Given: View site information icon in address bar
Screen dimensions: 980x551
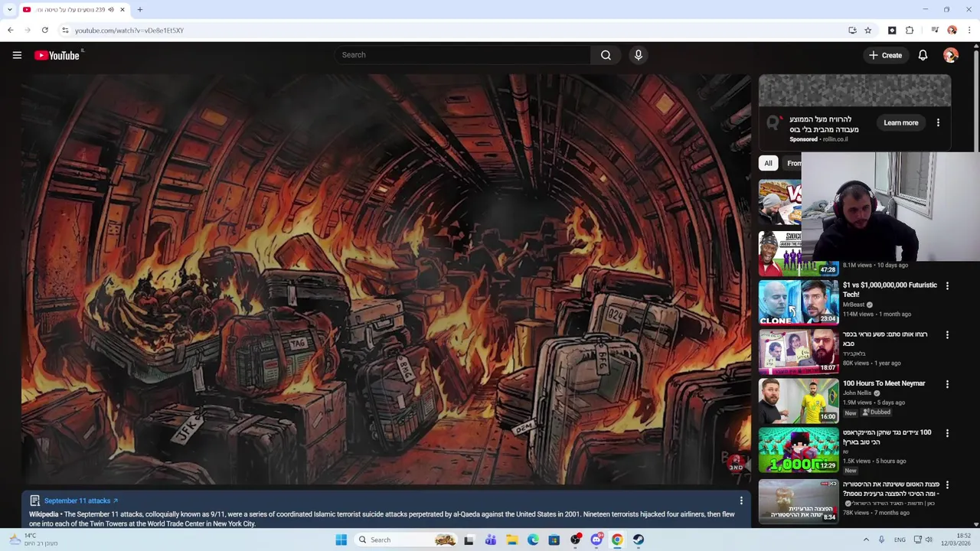Looking at the screenshot, I should [x=65, y=31].
